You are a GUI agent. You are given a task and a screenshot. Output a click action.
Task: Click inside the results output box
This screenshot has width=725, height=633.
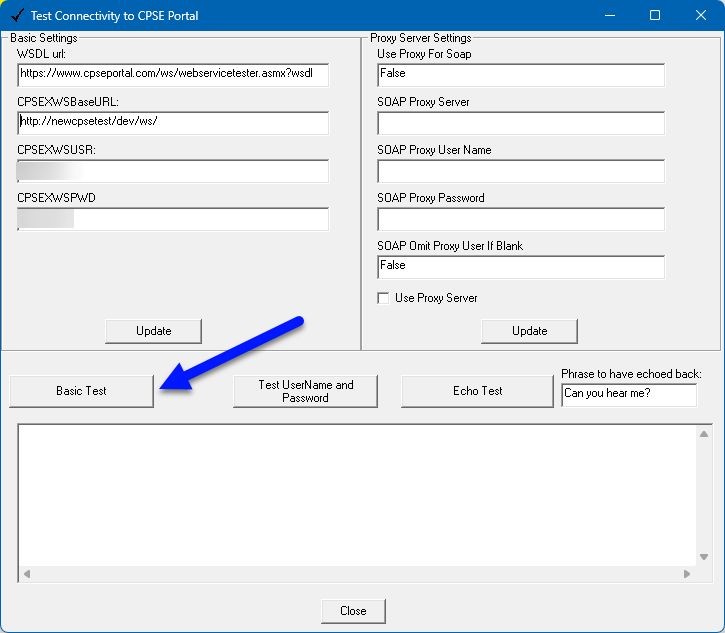(x=357, y=495)
